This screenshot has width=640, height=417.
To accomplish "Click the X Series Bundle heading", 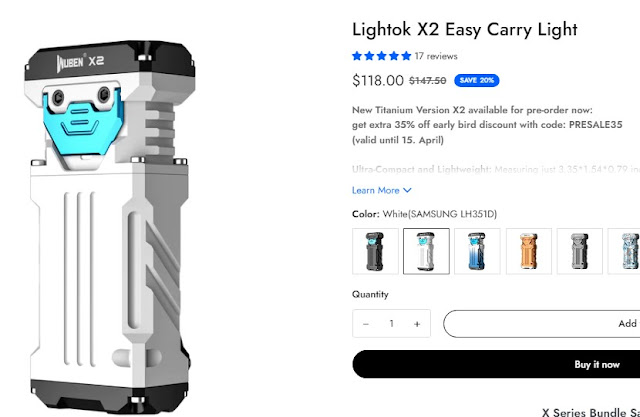I will (591, 412).
